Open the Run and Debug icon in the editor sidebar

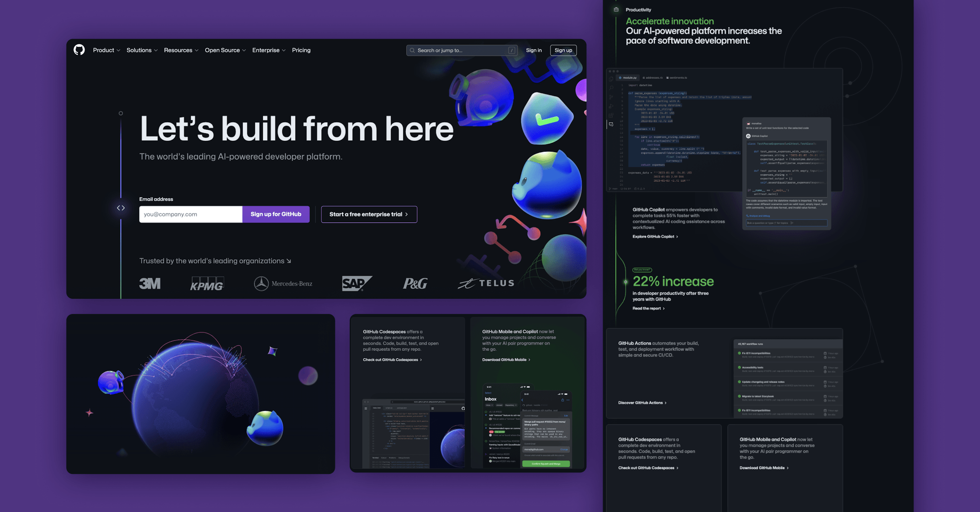(611, 106)
